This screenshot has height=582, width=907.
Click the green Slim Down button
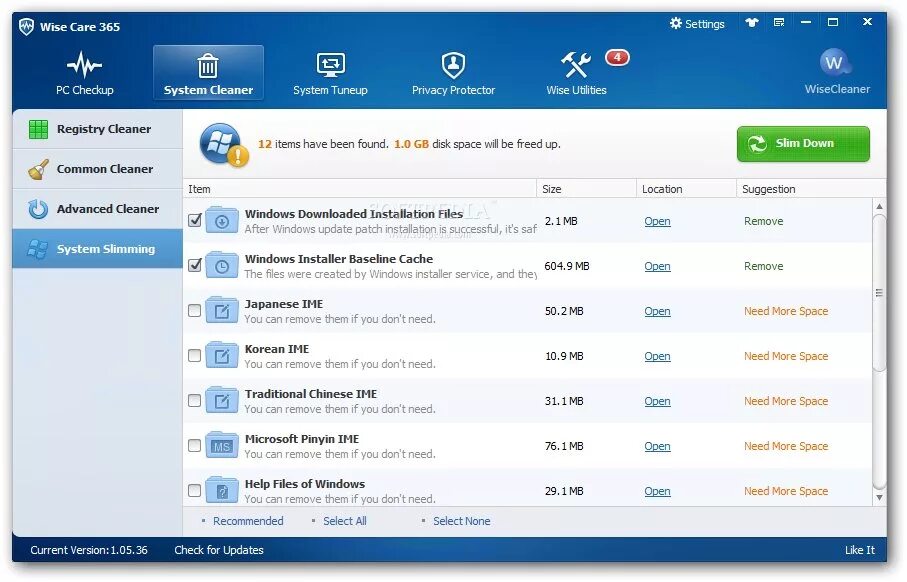803,143
